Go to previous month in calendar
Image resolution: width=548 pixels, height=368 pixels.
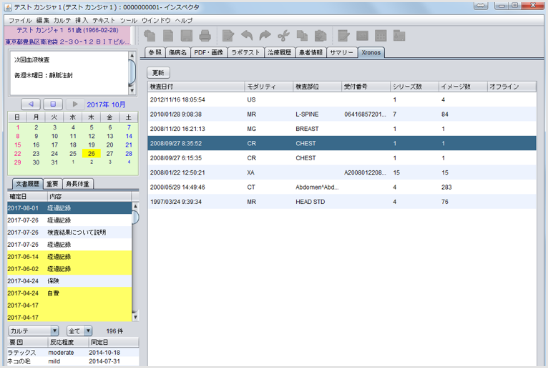pyautogui.click(x=31, y=104)
